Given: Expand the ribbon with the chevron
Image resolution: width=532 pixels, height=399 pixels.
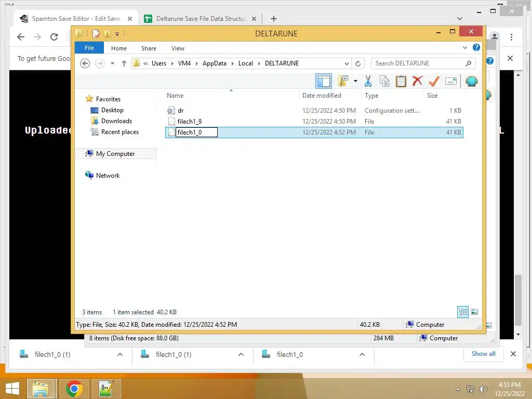Looking at the screenshot, I should 465,47.
